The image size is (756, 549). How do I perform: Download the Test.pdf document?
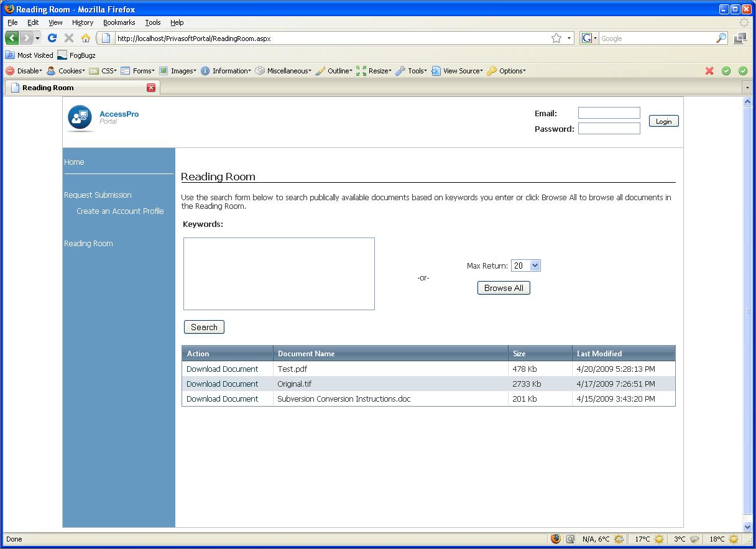(x=222, y=369)
